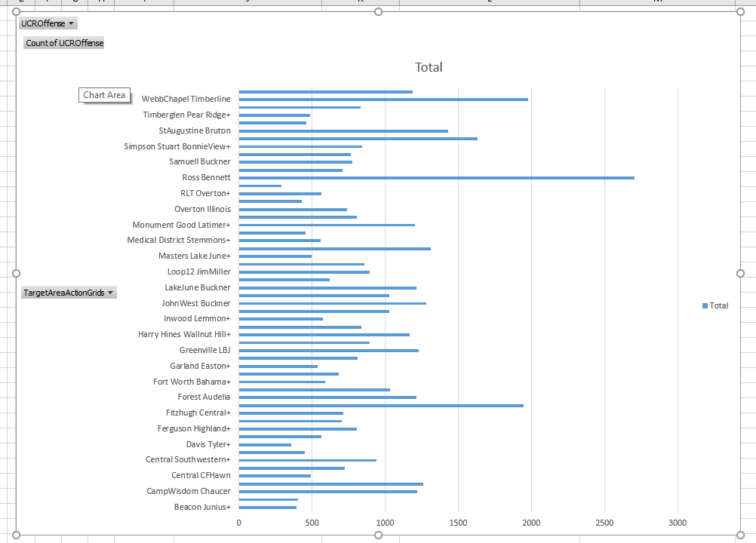This screenshot has height=543, width=756.
Task: Click the LakeJune Buckner axis label
Action: click(x=198, y=287)
